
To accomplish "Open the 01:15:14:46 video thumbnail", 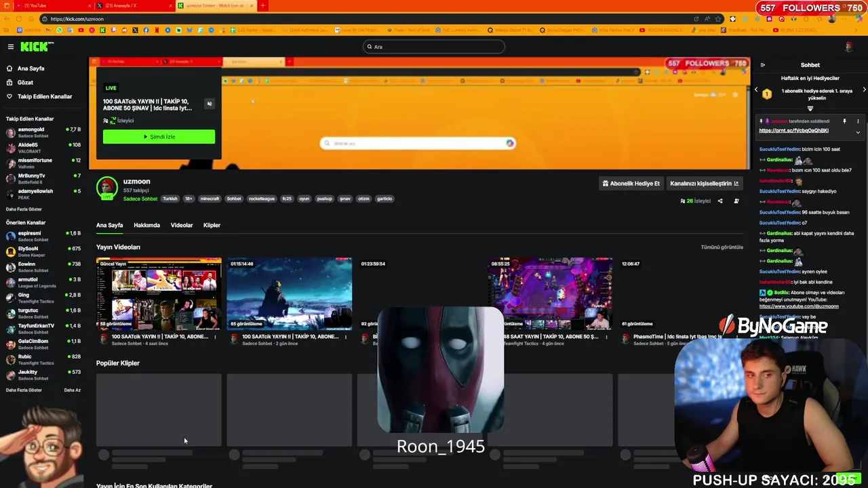I will [x=290, y=293].
